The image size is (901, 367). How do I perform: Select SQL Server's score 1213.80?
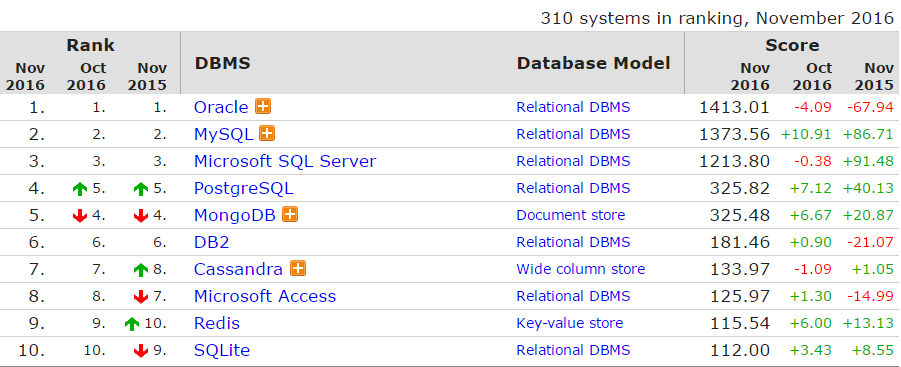pos(734,161)
